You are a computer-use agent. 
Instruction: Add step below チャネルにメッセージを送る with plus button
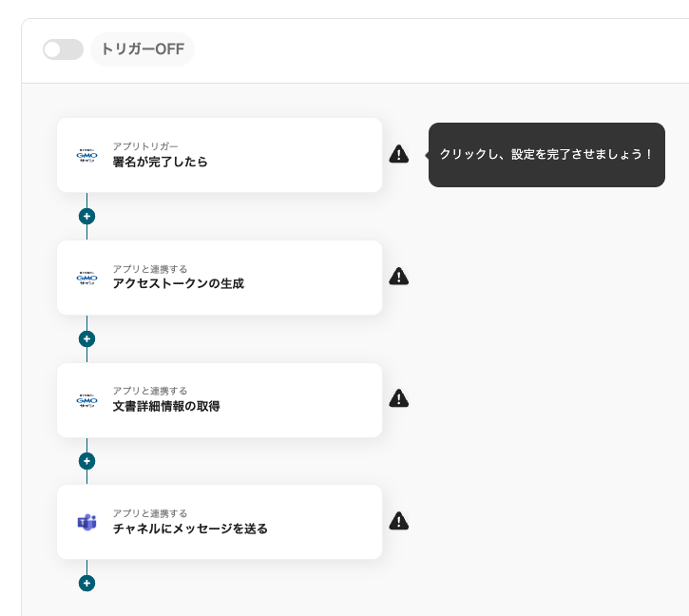(x=86, y=583)
